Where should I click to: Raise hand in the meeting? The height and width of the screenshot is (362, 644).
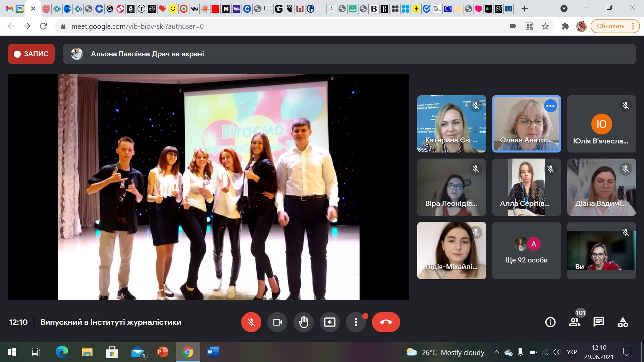tap(304, 322)
